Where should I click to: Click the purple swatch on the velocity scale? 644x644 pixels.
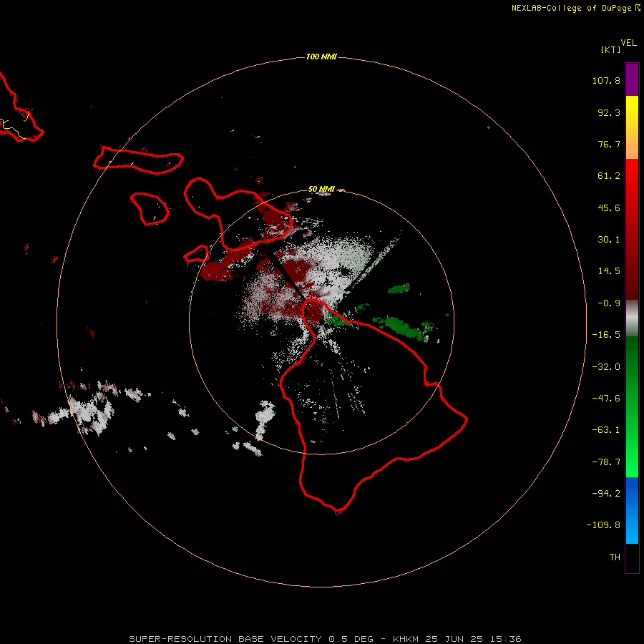tap(632, 79)
